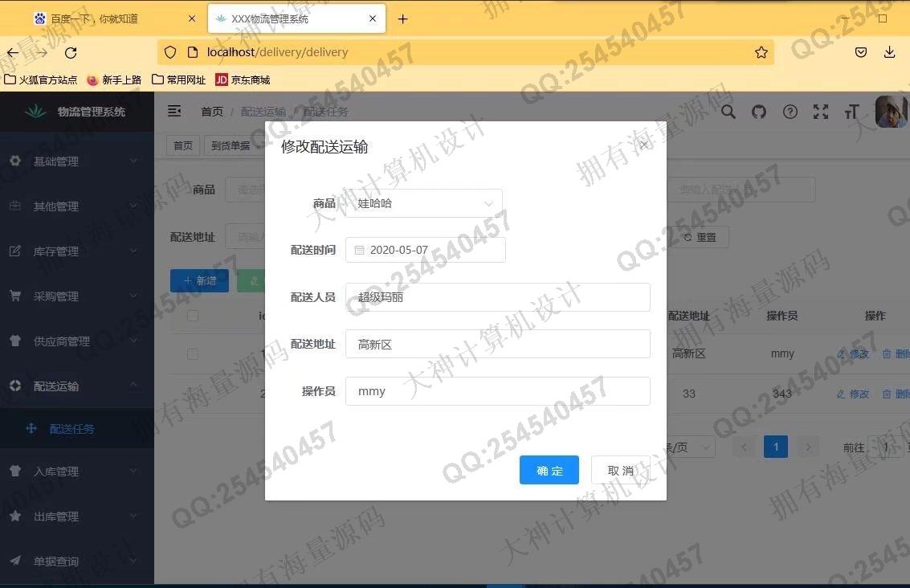
Task: Open the 配送时间 date picker field
Action: tap(426, 250)
